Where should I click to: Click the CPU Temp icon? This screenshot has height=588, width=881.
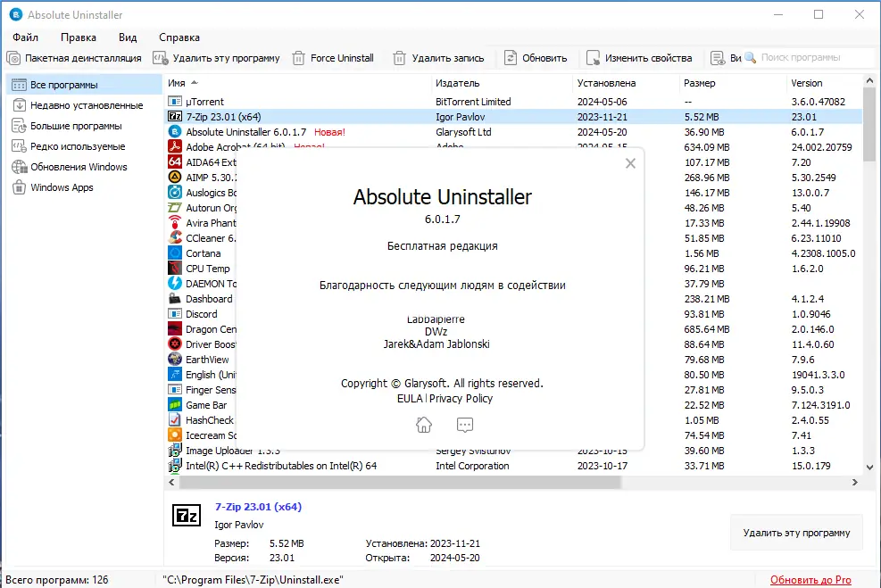(175, 269)
